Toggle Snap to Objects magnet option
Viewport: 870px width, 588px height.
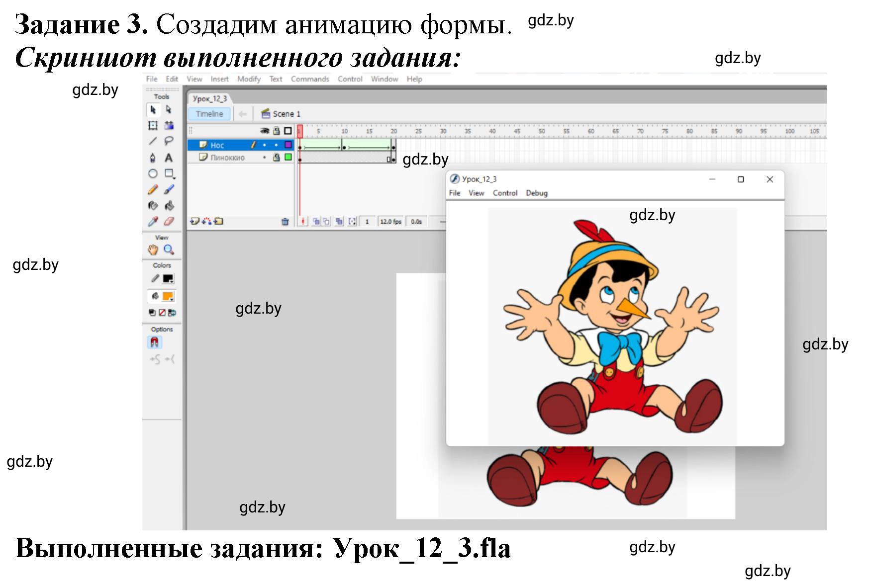click(x=154, y=342)
